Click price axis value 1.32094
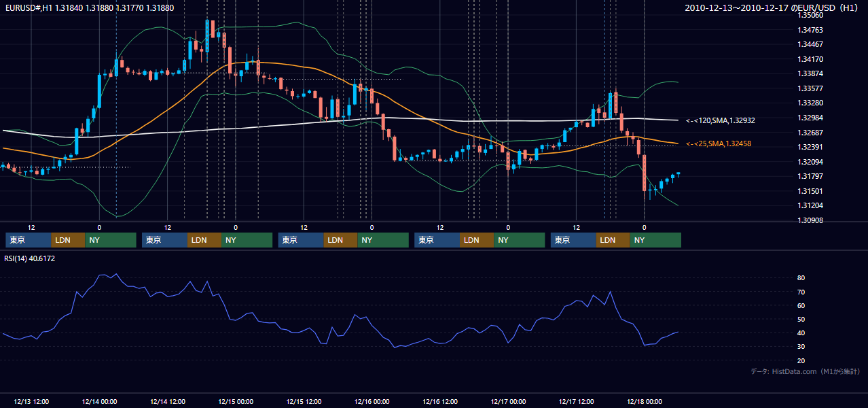 click(810, 162)
